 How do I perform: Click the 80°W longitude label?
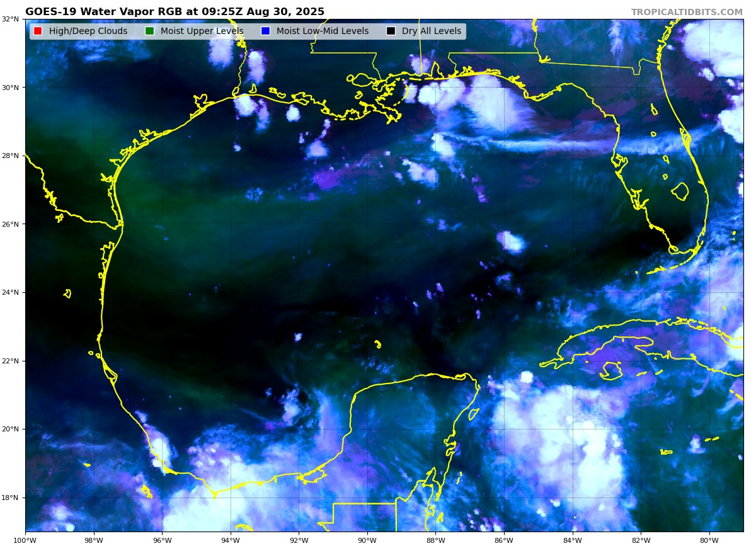pyautogui.click(x=709, y=540)
